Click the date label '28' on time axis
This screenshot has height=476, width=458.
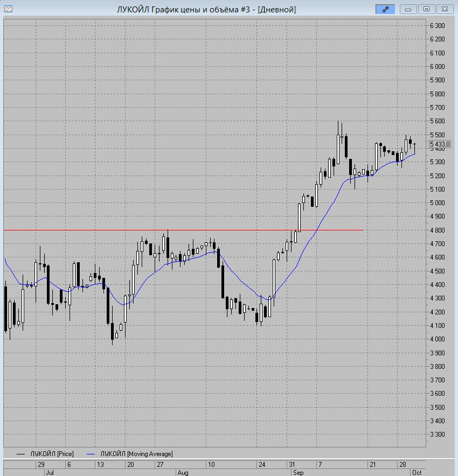click(x=403, y=465)
